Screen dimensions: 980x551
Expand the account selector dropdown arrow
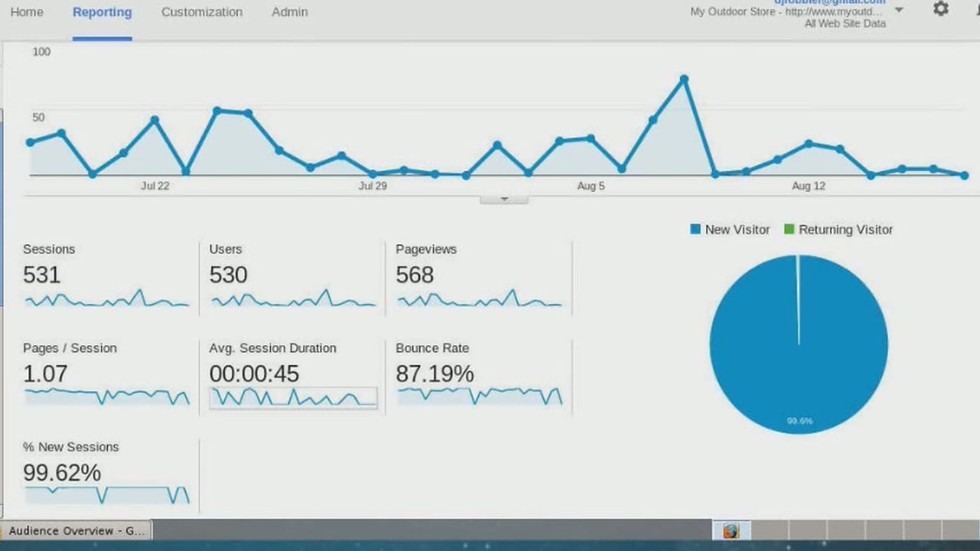[899, 11]
